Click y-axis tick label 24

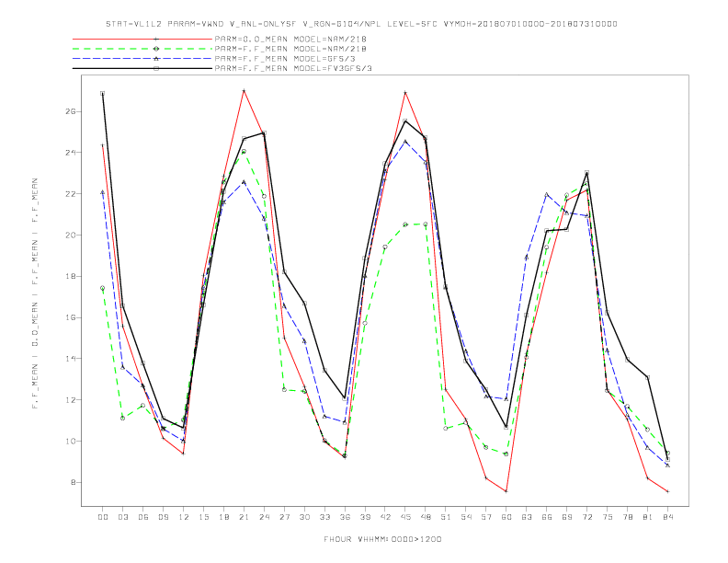pyautogui.click(x=70, y=153)
